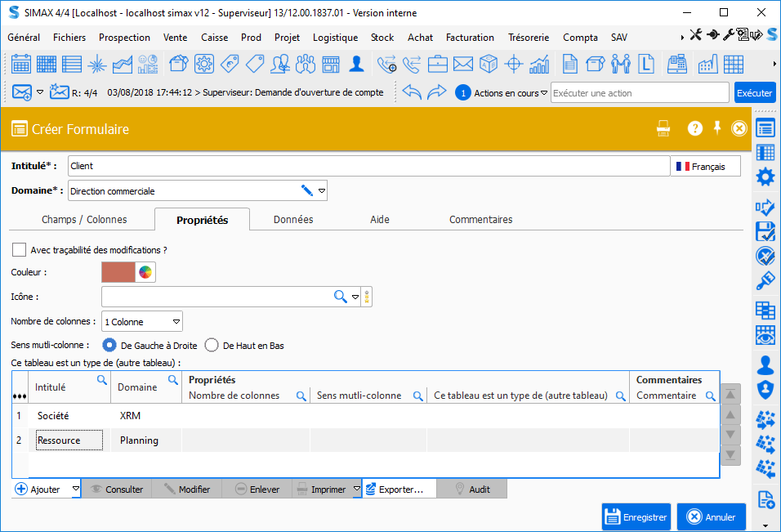Click the pencil edit icon in Domaine field
The width and height of the screenshot is (781, 532).
(x=307, y=191)
